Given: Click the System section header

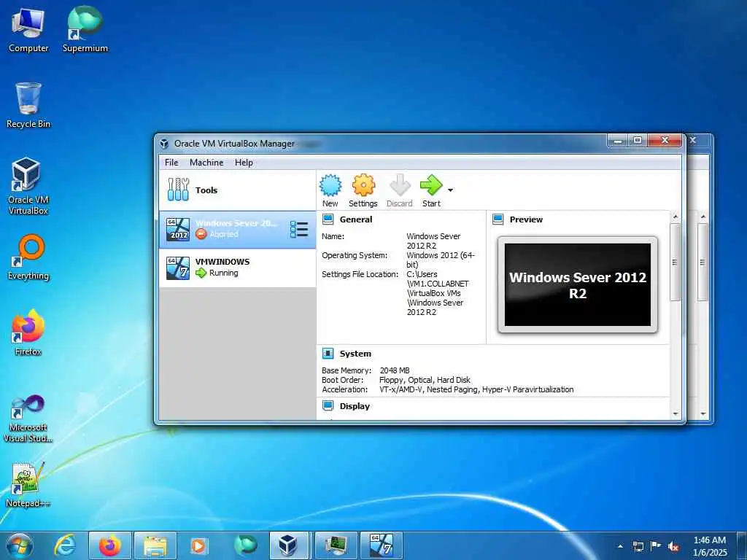Looking at the screenshot, I should coord(355,354).
